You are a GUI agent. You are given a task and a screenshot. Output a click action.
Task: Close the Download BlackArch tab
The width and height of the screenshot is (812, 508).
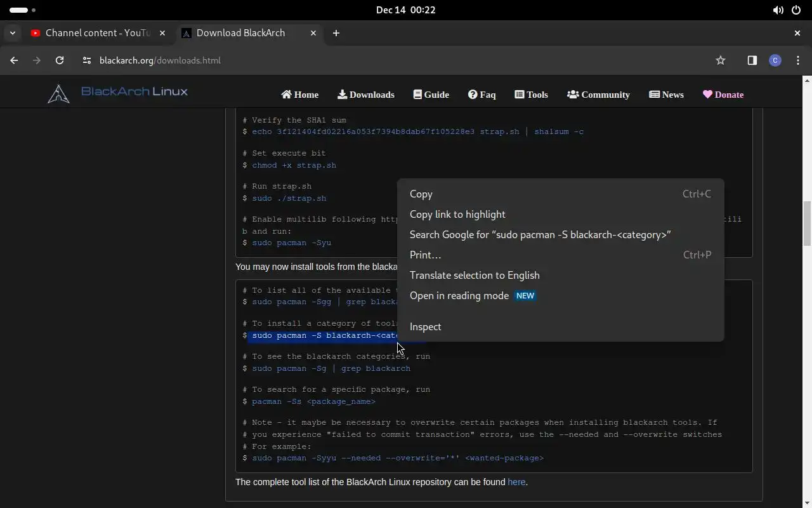click(313, 33)
